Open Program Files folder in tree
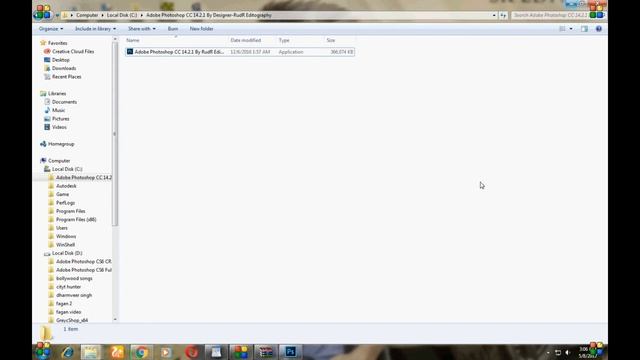The image size is (640, 360). [x=71, y=211]
